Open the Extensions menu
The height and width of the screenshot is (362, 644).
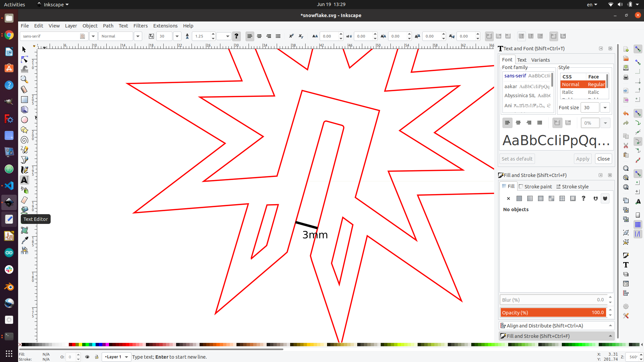pyautogui.click(x=165, y=26)
